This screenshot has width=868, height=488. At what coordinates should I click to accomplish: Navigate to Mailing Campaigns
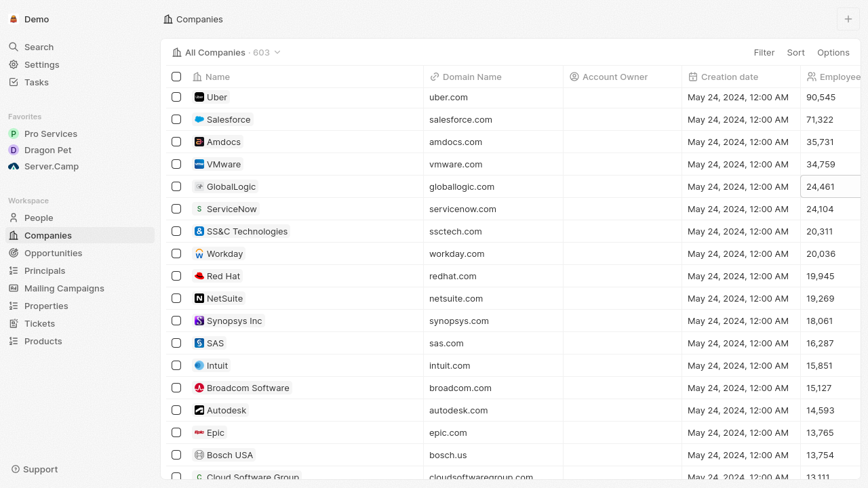(80, 288)
